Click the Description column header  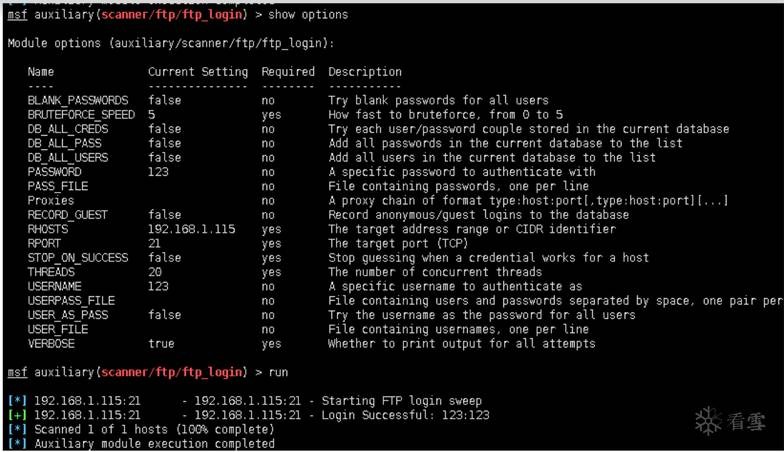point(365,72)
